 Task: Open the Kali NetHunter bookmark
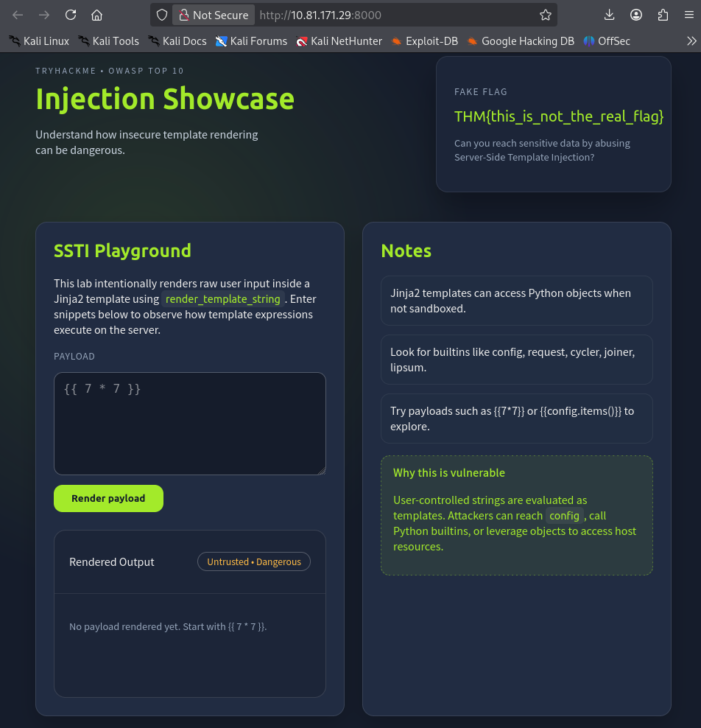[339, 41]
